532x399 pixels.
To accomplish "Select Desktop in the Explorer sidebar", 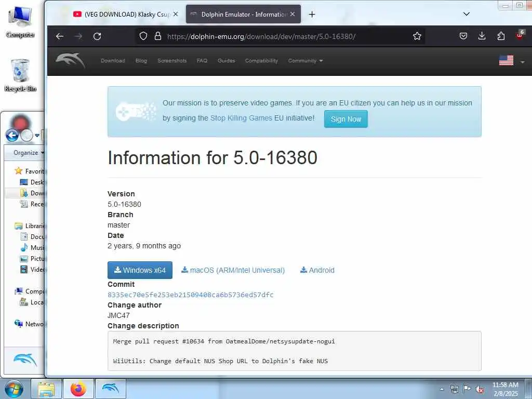I will [32, 182].
